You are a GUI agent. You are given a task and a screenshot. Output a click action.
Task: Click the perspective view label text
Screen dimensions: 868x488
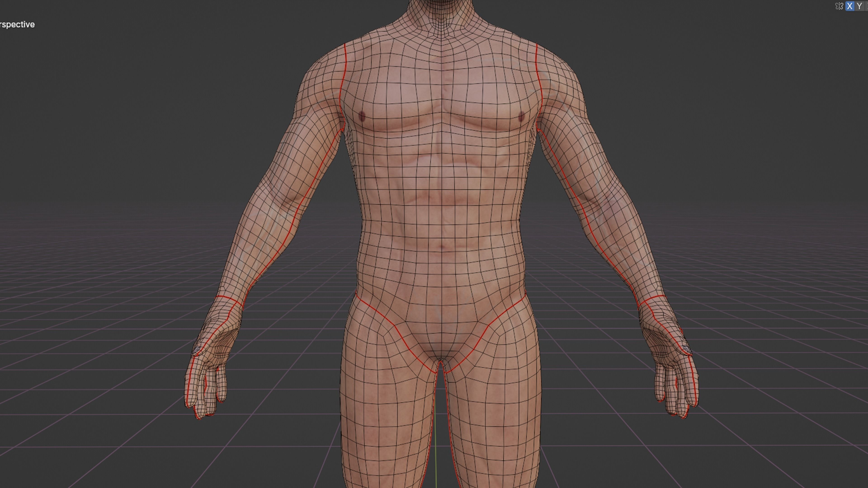click(18, 25)
